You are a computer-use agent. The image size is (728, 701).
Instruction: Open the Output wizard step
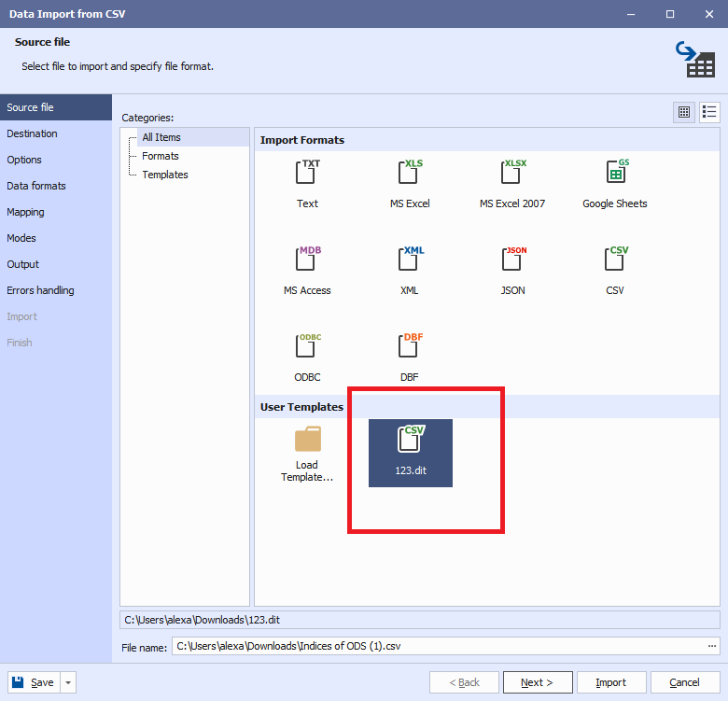point(56,264)
